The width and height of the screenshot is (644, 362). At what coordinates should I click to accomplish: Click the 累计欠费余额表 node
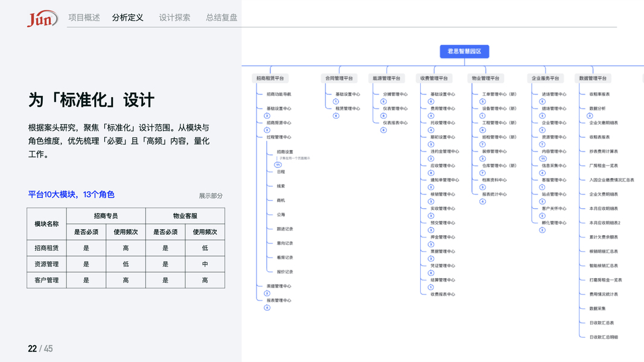coord(604,237)
